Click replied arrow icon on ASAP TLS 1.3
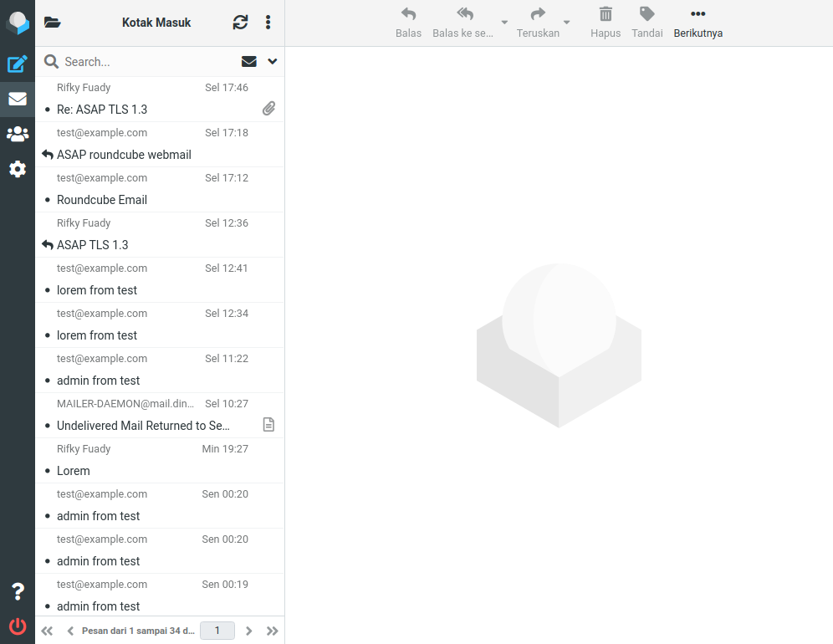The height and width of the screenshot is (644, 833). [48, 245]
